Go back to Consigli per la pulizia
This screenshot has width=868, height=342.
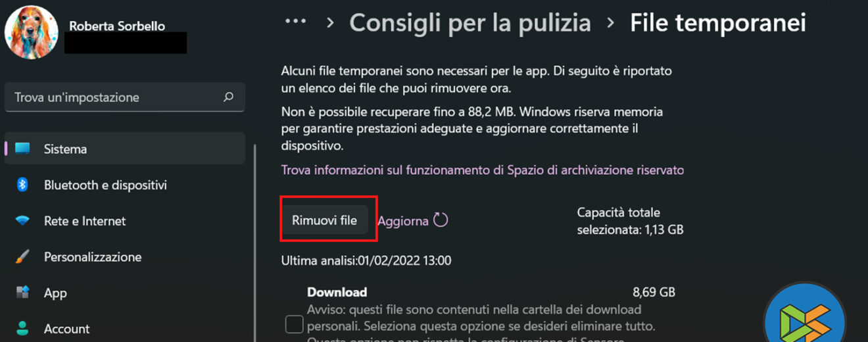point(470,23)
